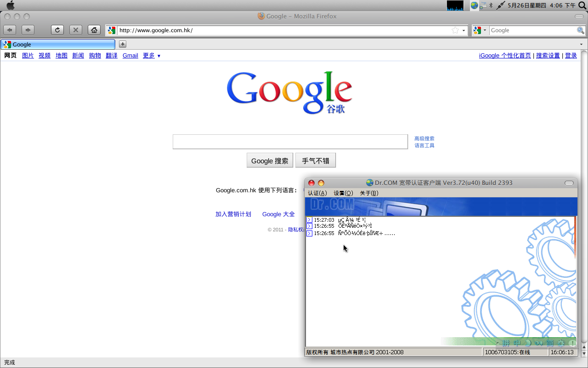The height and width of the screenshot is (368, 588).
Task: Click the 登录 sign-in link
Action: (571, 56)
